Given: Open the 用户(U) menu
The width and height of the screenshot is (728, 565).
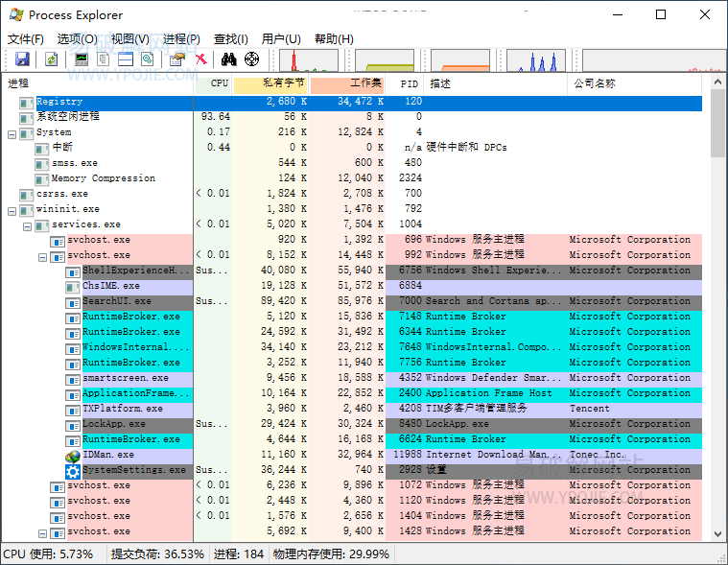Looking at the screenshot, I should (x=281, y=39).
